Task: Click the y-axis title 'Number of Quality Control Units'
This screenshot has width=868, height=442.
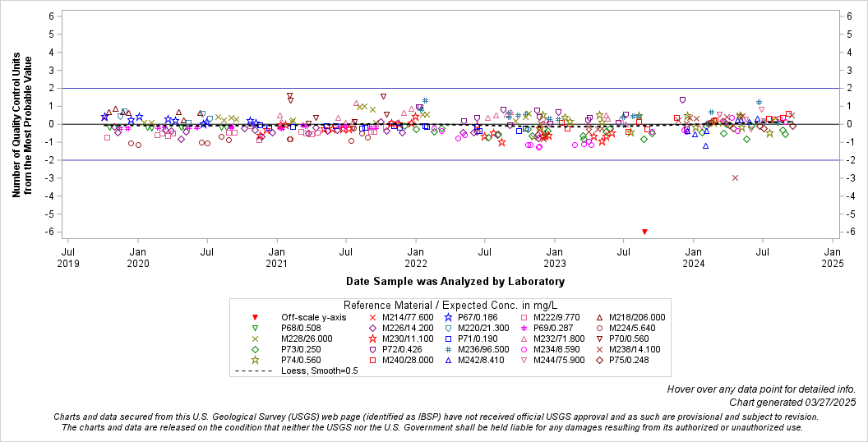Action: pyautogui.click(x=16, y=125)
